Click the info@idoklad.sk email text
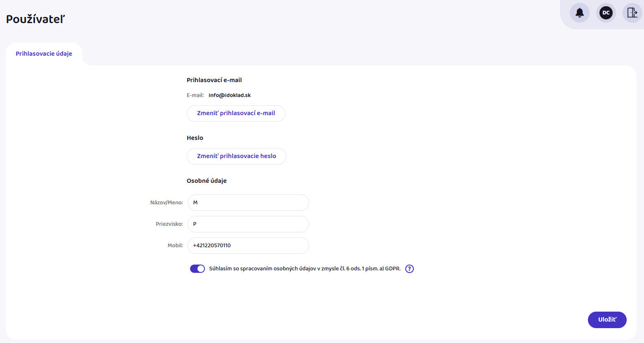Viewport: 644px width, 343px height. (230, 95)
